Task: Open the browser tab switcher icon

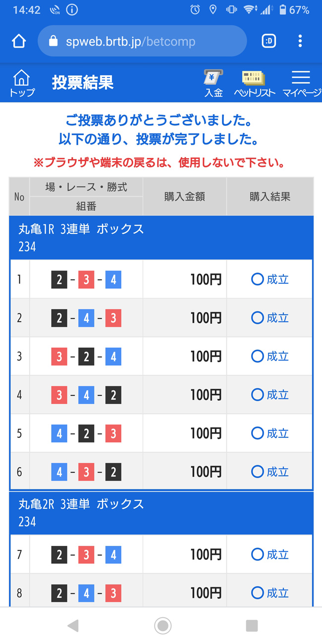Action: pos(268,41)
